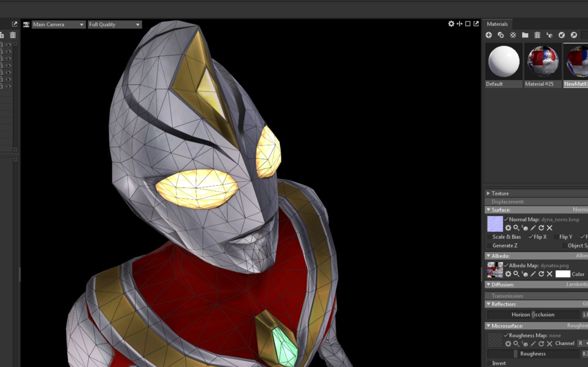This screenshot has height=367, width=588.
Task: Reload the Albedo Map texture
Action: pyautogui.click(x=541, y=274)
